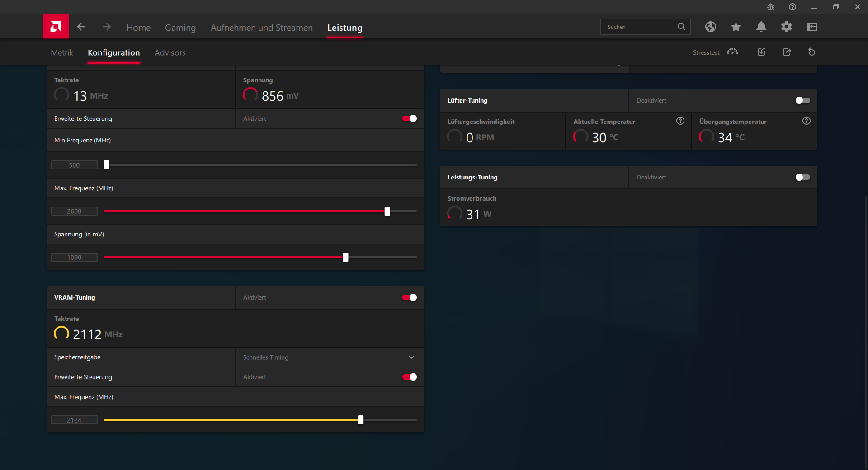Click the AMD logo icon

tap(56, 27)
